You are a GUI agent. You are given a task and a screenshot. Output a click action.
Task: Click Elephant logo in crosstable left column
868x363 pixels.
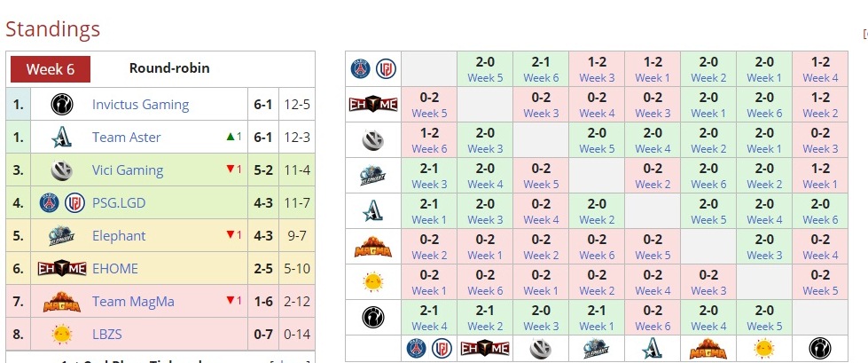point(372,175)
